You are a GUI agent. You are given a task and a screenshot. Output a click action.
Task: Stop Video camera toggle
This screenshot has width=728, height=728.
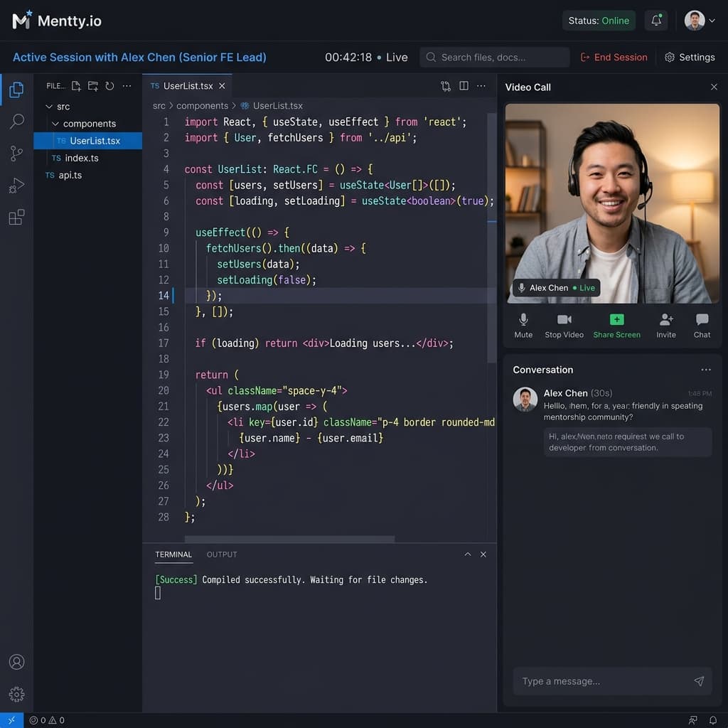(564, 326)
